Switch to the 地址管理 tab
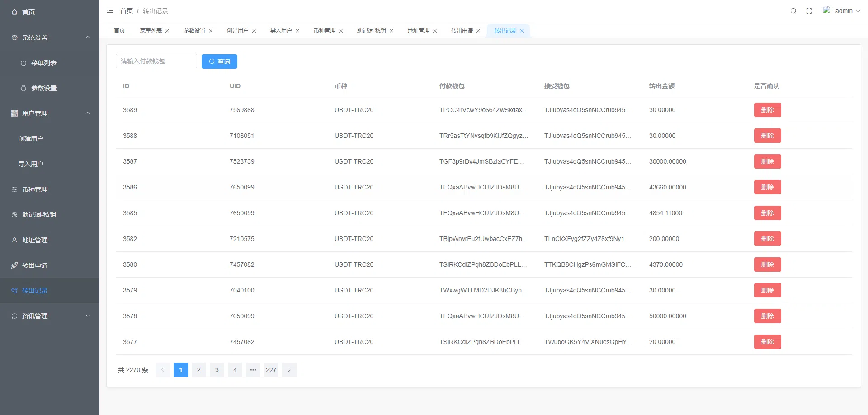This screenshot has height=415, width=868. pyautogui.click(x=418, y=31)
